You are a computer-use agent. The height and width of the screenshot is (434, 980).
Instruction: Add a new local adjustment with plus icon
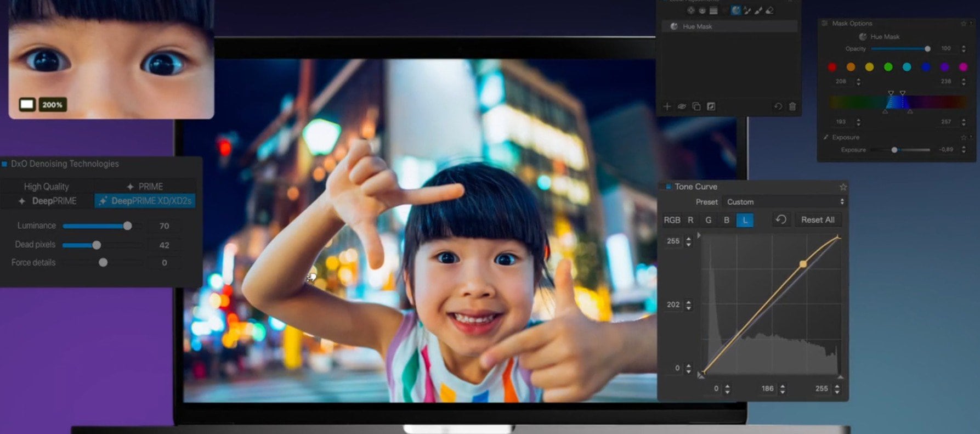[667, 106]
